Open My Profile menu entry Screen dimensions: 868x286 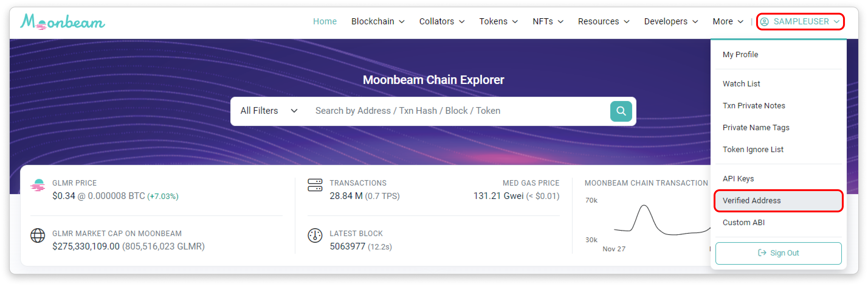pos(740,55)
